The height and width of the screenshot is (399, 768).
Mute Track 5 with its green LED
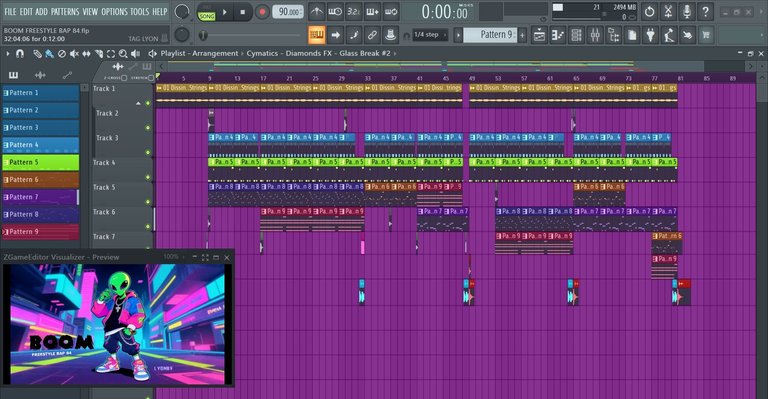[x=148, y=202]
